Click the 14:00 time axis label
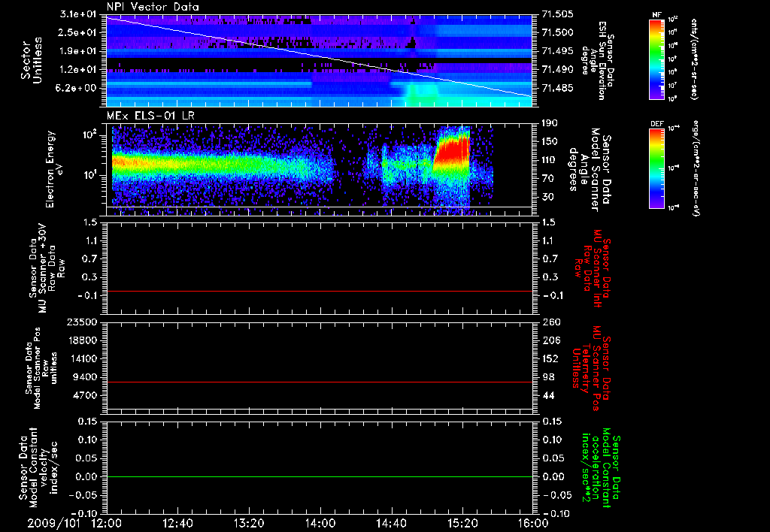 [320, 523]
